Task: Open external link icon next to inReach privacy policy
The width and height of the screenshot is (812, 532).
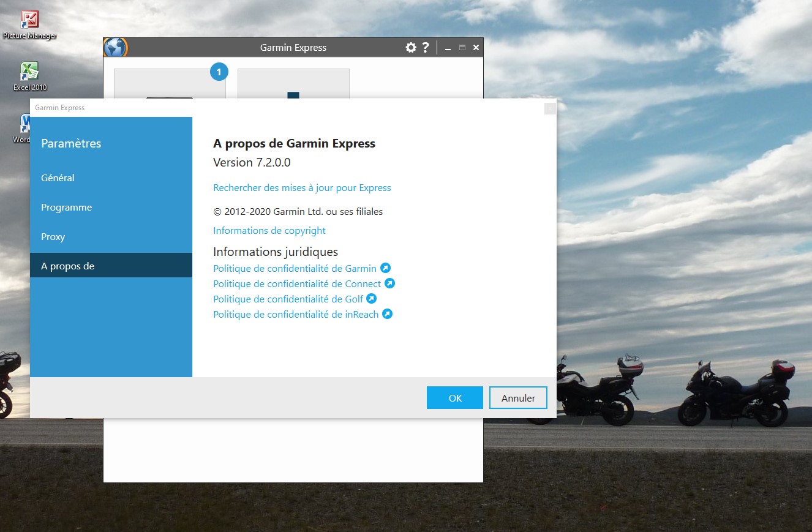Action: tap(387, 314)
